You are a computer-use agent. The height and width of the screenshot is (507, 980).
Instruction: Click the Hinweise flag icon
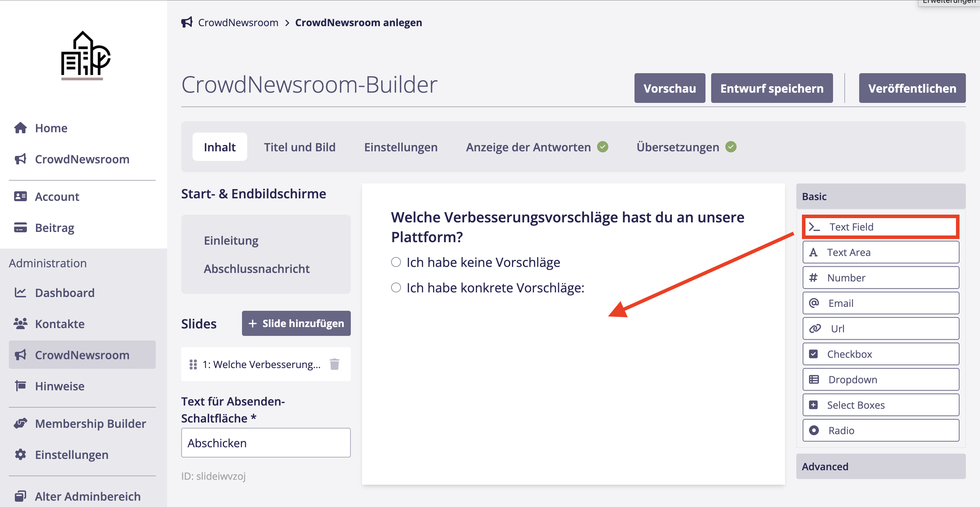(20, 386)
